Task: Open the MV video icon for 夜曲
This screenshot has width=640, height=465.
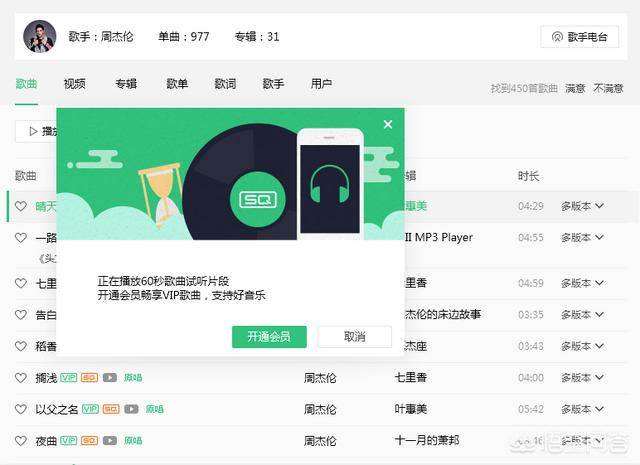Action: [x=110, y=441]
